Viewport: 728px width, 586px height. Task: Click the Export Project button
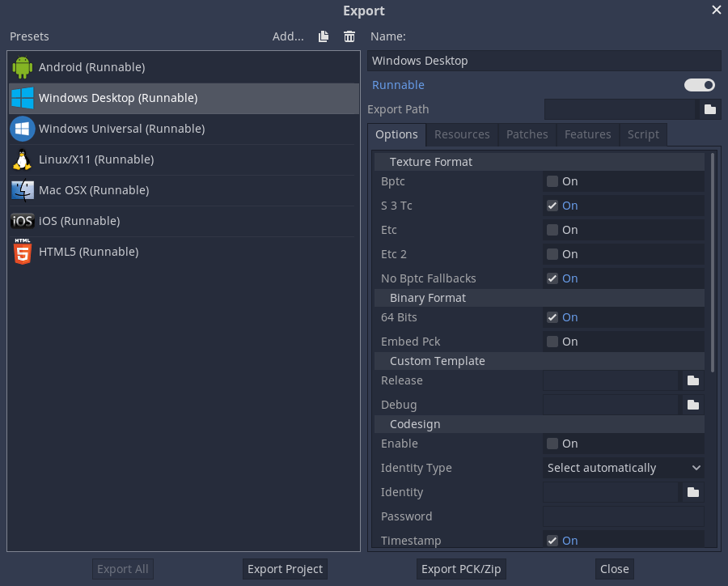(285, 569)
